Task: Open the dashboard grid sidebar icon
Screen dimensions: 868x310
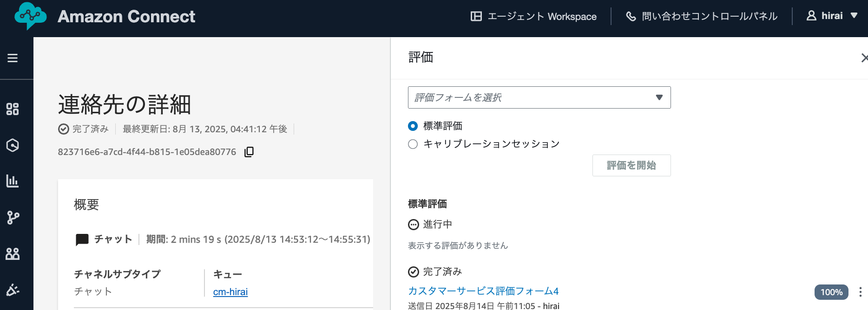Action: [x=13, y=109]
